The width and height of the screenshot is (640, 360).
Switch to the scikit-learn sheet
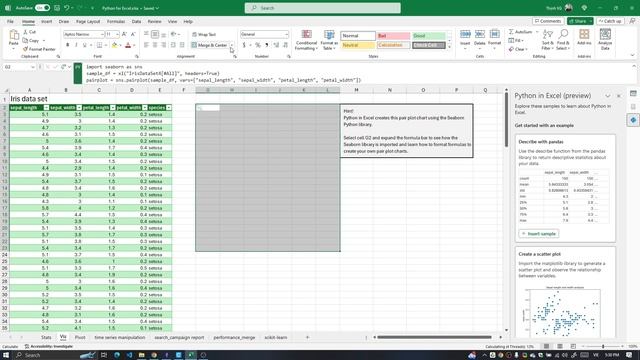tap(276, 338)
